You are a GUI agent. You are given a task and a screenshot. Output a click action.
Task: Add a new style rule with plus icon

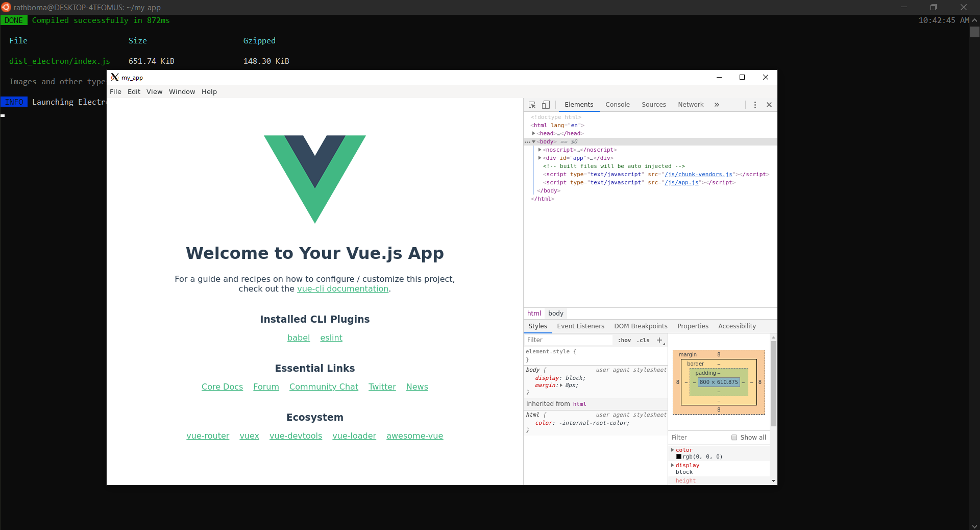tap(659, 340)
